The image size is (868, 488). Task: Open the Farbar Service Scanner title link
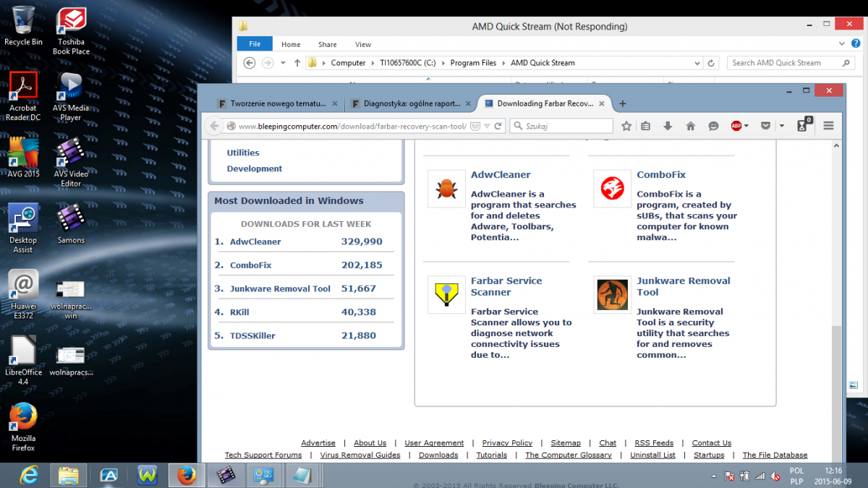point(506,286)
